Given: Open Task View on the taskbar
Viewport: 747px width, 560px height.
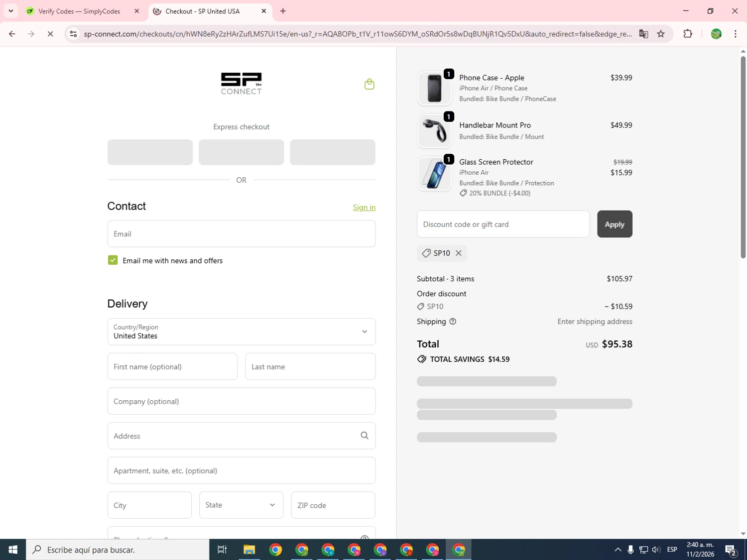Looking at the screenshot, I should (222, 550).
